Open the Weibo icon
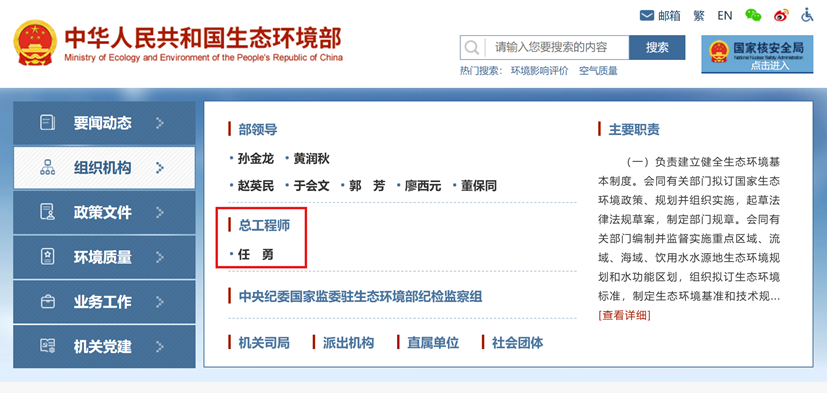Screen dimensions: 827x393 (781, 15)
